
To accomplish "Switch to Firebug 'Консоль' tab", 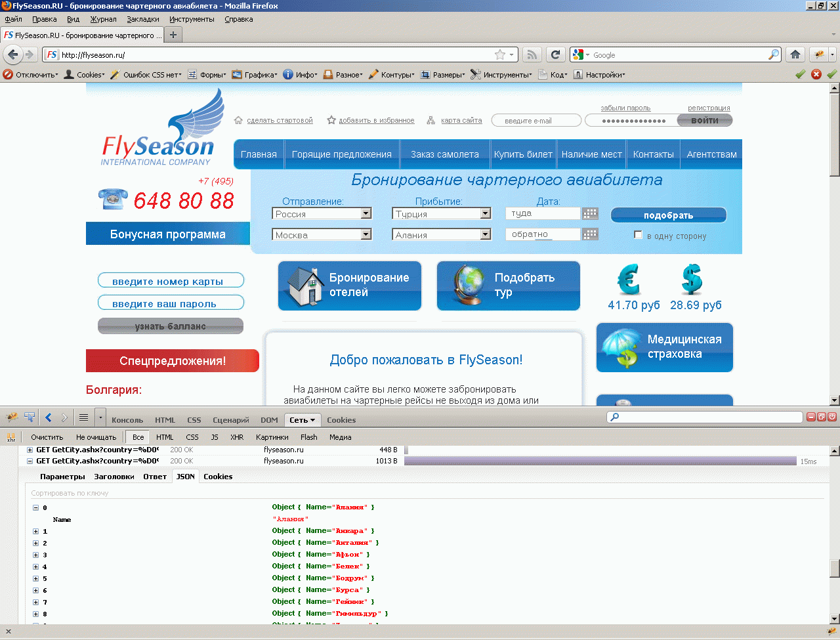I will [x=127, y=420].
